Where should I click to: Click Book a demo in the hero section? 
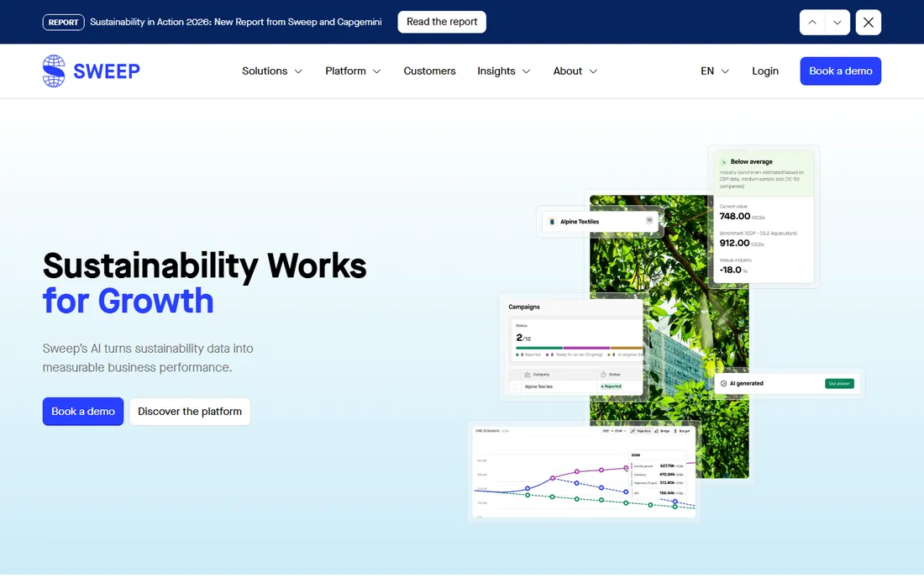coord(83,412)
